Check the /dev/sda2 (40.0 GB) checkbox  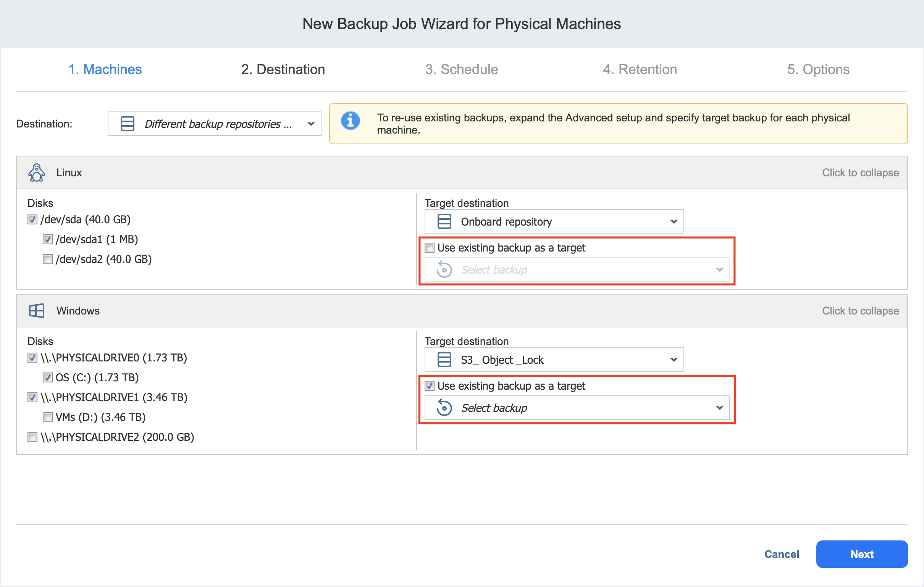coord(48,260)
